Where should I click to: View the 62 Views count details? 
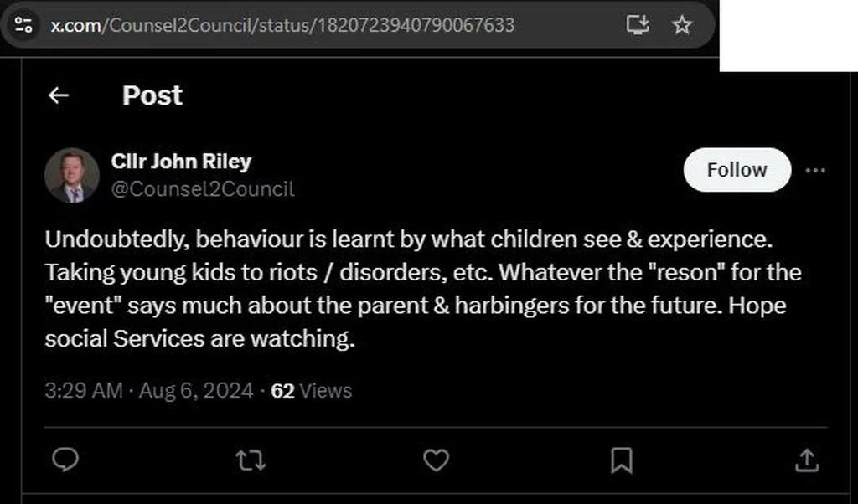312,391
